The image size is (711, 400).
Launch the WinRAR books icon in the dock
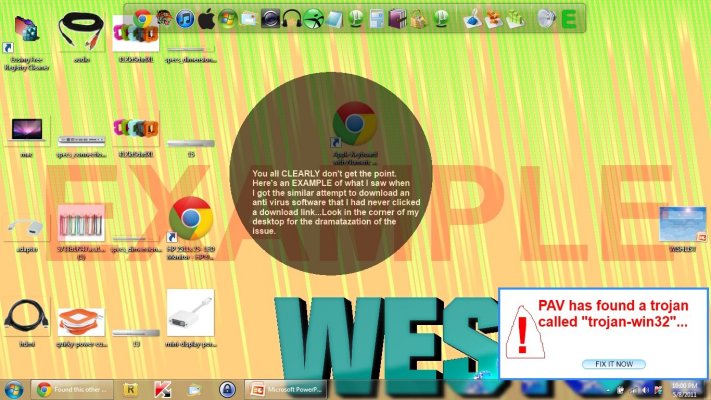(x=397, y=20)
